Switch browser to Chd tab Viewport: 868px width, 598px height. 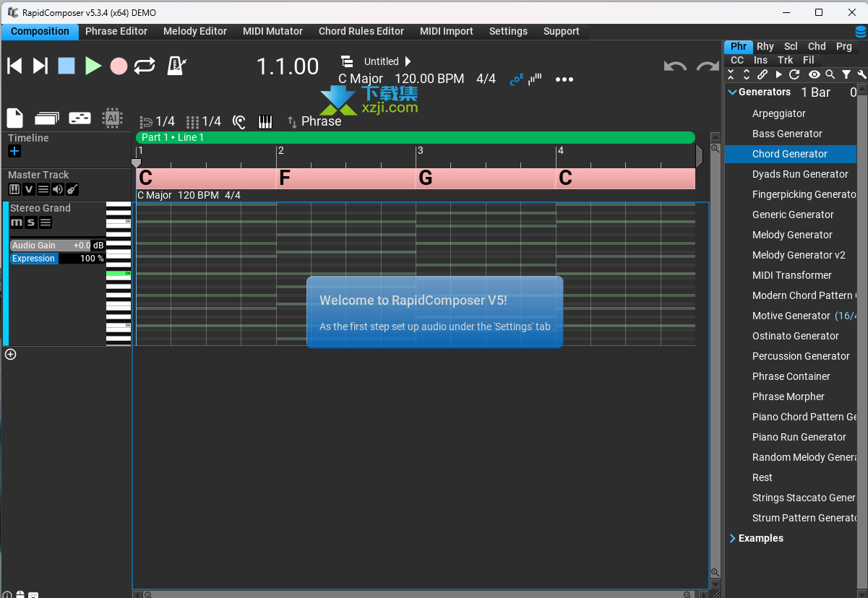tap(817, 46)
